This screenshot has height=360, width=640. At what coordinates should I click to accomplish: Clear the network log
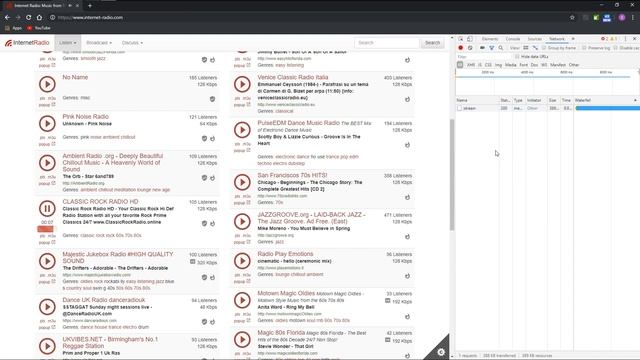(x=470, y=48)
